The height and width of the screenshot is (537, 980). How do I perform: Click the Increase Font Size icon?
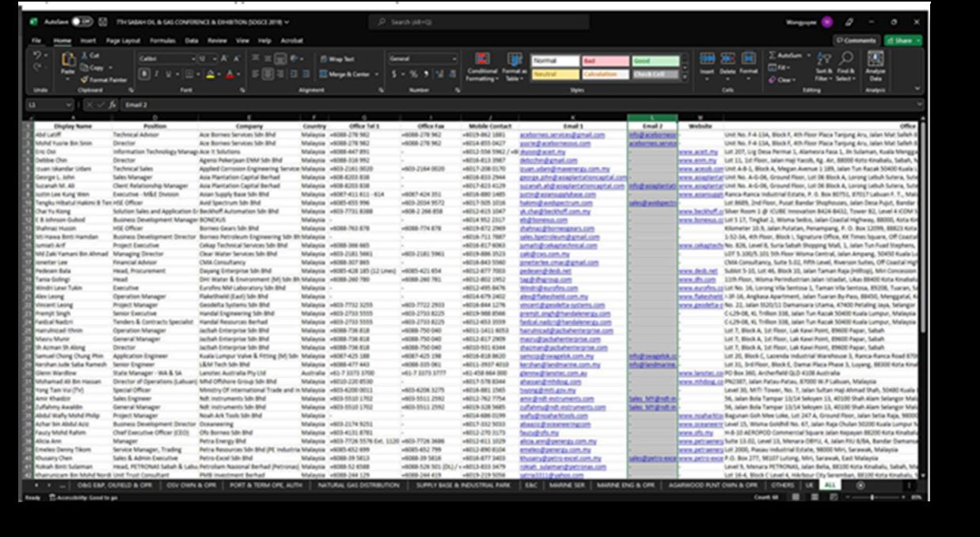[224, 59]
